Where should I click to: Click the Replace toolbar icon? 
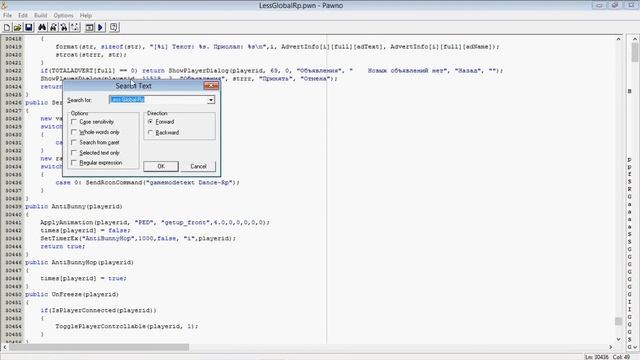point(64,27)
